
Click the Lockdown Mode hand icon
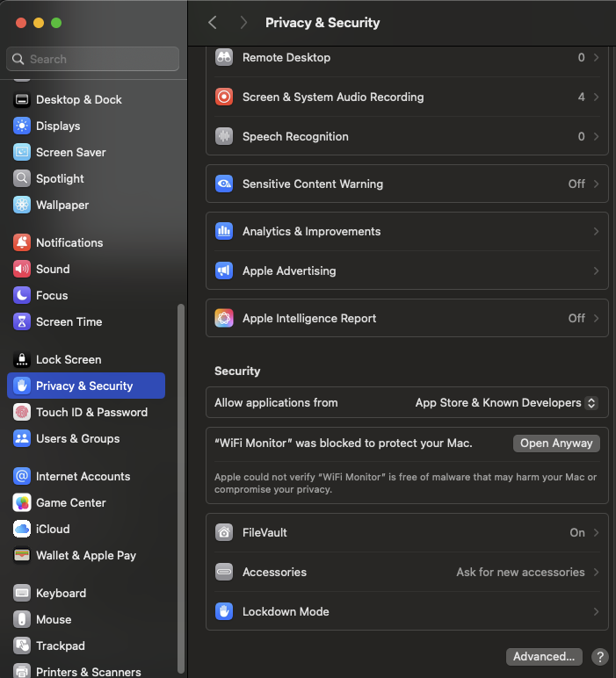point(224,612)
